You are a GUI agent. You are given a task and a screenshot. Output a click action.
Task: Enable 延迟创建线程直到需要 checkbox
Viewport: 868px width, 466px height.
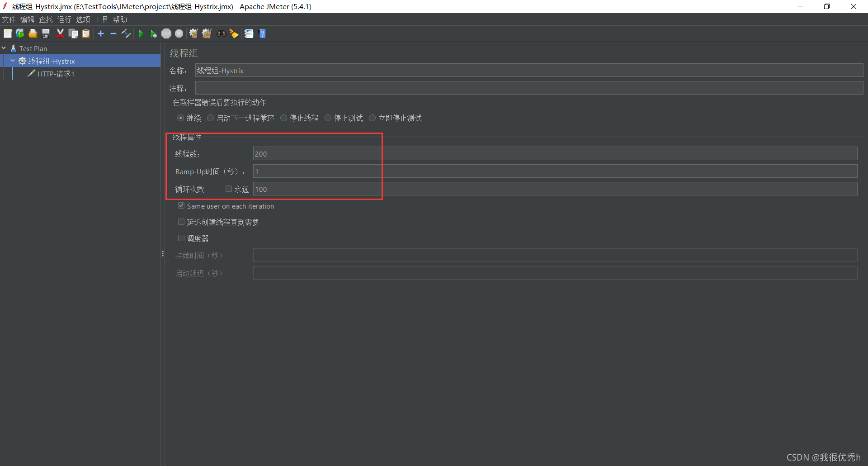point(181,222)
